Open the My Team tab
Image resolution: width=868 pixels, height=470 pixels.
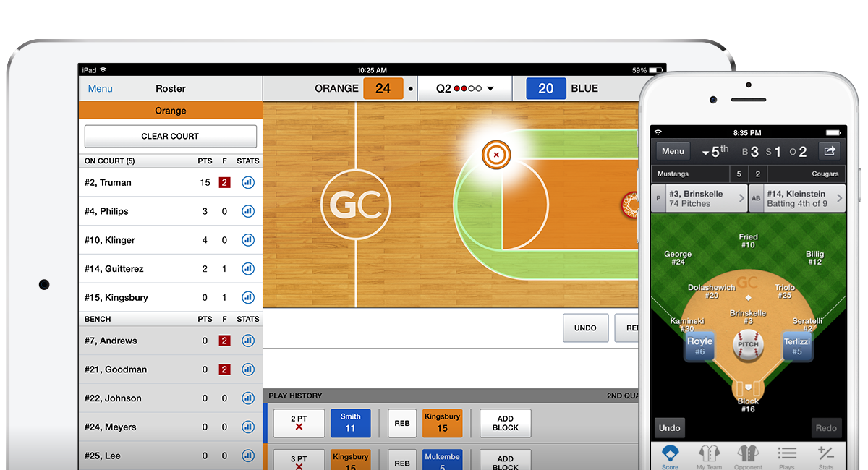(710, 457)
